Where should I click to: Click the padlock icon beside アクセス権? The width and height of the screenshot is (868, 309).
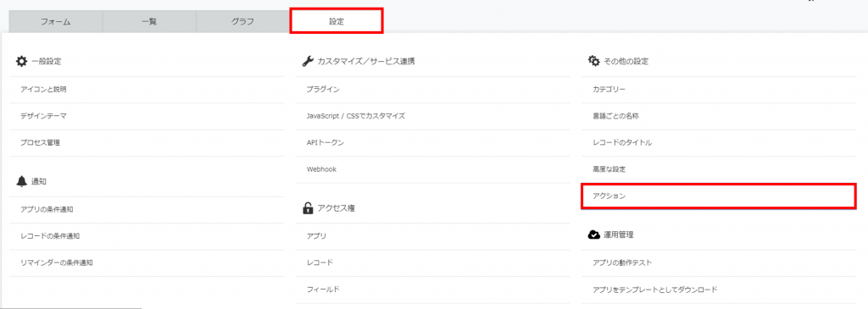(x=307, y=208)
